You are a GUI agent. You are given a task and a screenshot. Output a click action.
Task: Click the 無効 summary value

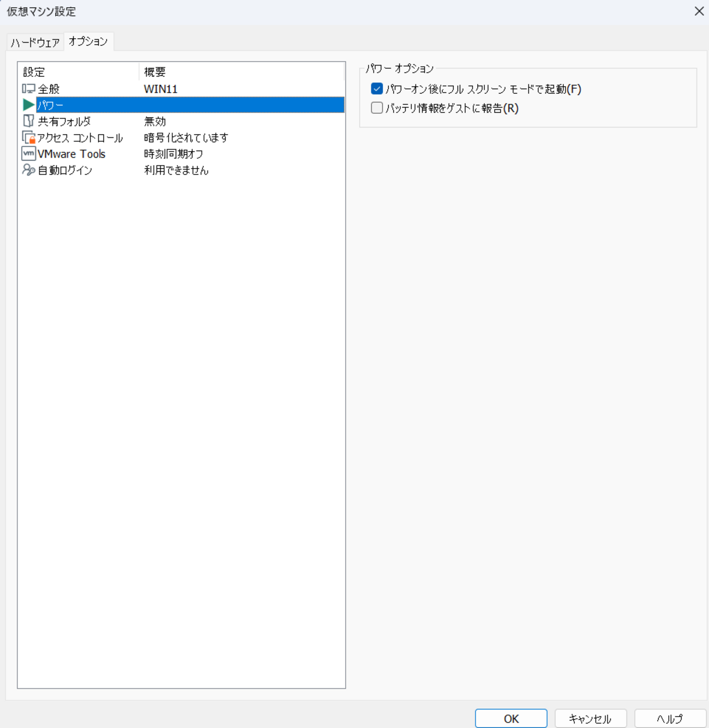(155, 122)
